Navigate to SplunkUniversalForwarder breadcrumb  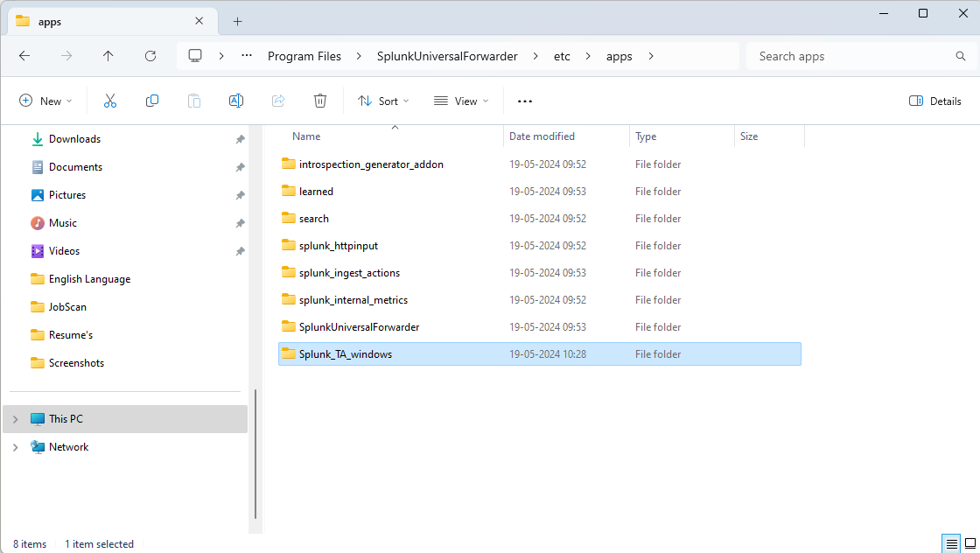click(x=447, y=56)
